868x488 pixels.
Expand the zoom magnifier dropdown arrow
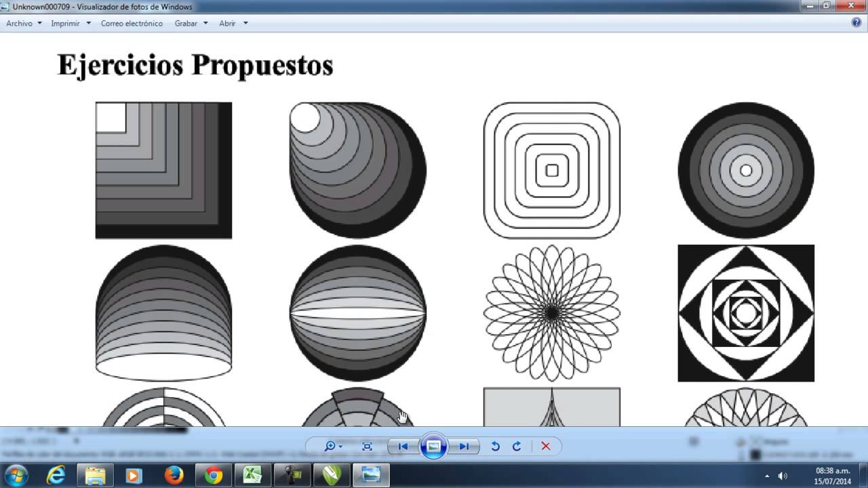point(340,447)
